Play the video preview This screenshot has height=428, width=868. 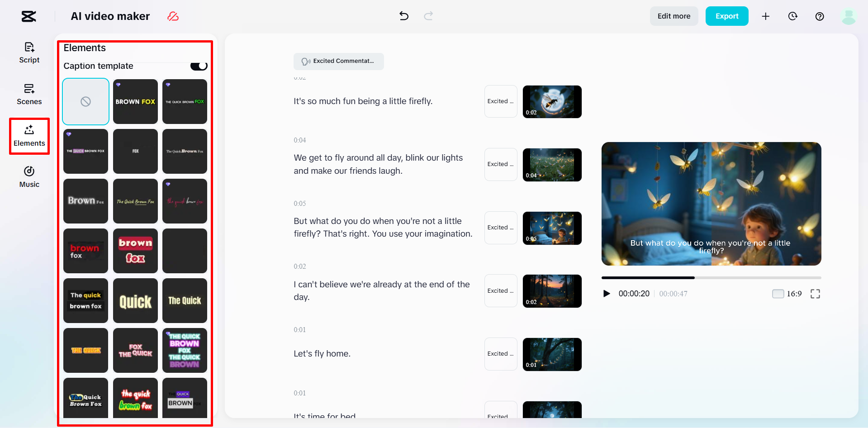tap(607, 294)
